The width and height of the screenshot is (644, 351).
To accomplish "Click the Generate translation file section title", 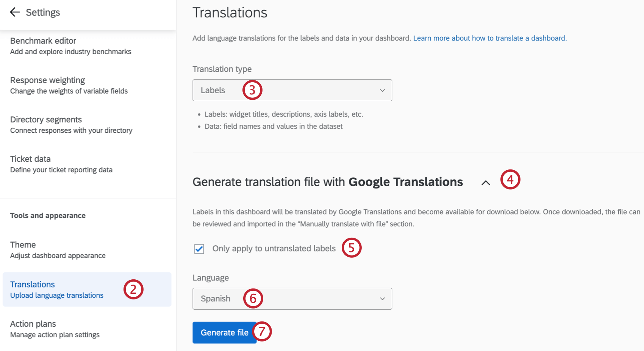I will [327, 182].
